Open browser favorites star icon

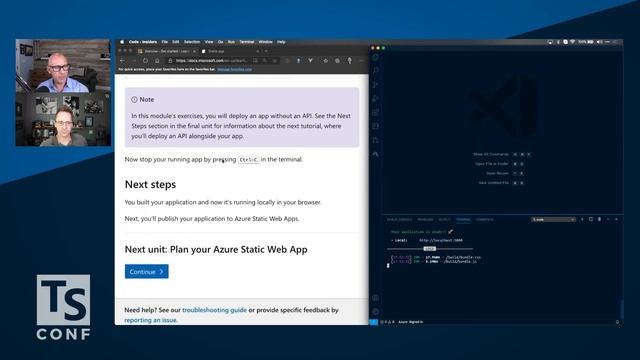(325, 61)
